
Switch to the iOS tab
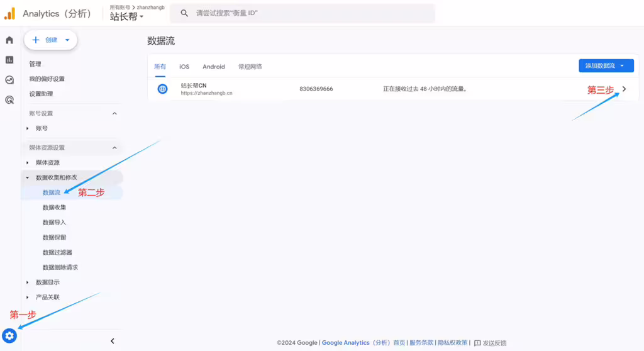point(184,67)
